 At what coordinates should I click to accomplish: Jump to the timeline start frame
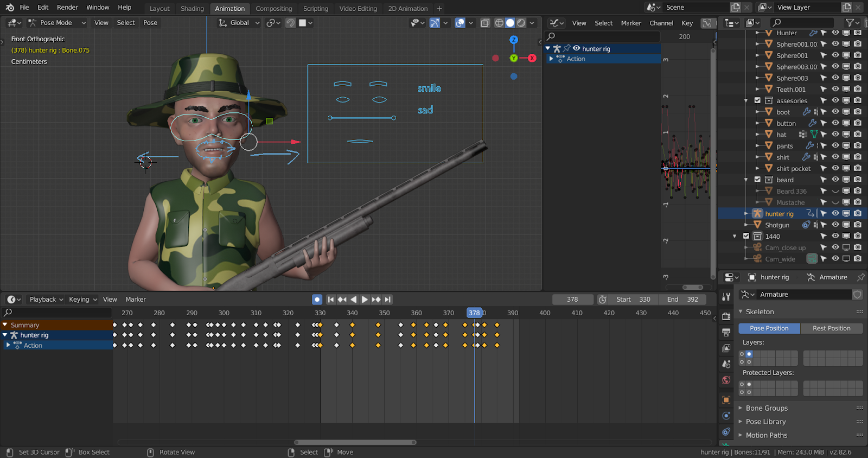(330, 300)
